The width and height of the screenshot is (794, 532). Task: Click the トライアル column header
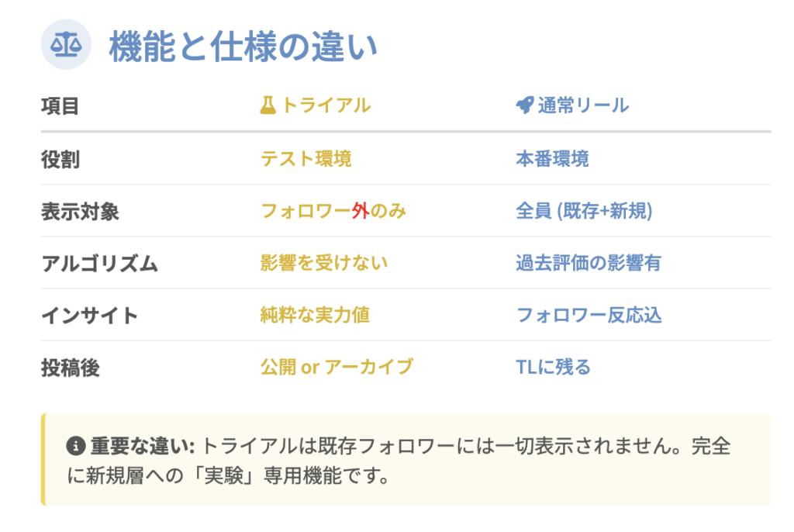[325, 105]
